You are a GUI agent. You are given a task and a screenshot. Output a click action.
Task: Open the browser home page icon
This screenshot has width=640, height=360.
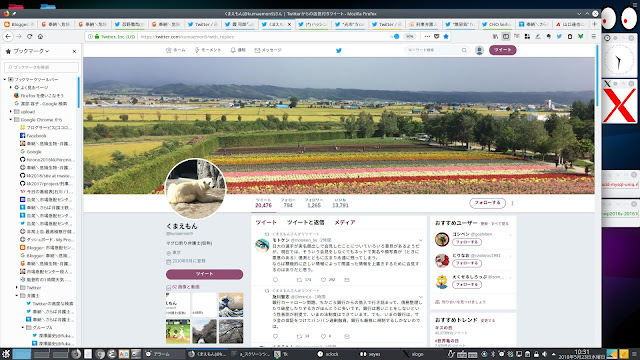point(40,36)
